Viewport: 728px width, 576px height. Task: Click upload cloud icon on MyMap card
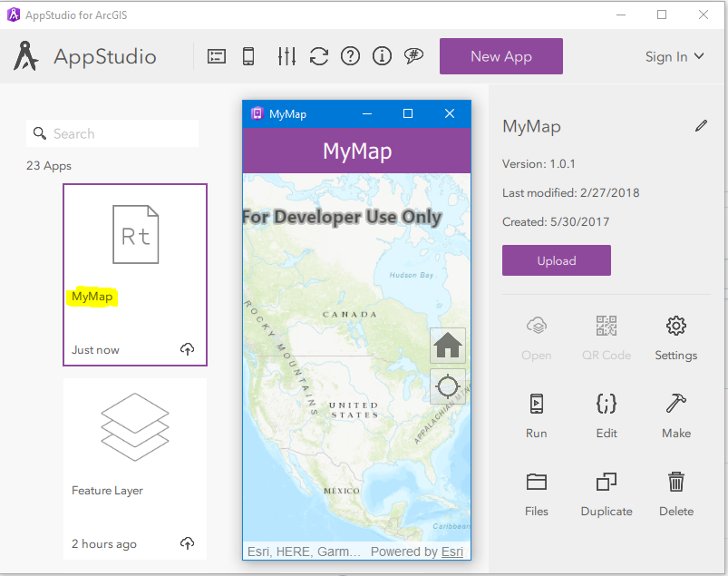[x=187, y=349]
